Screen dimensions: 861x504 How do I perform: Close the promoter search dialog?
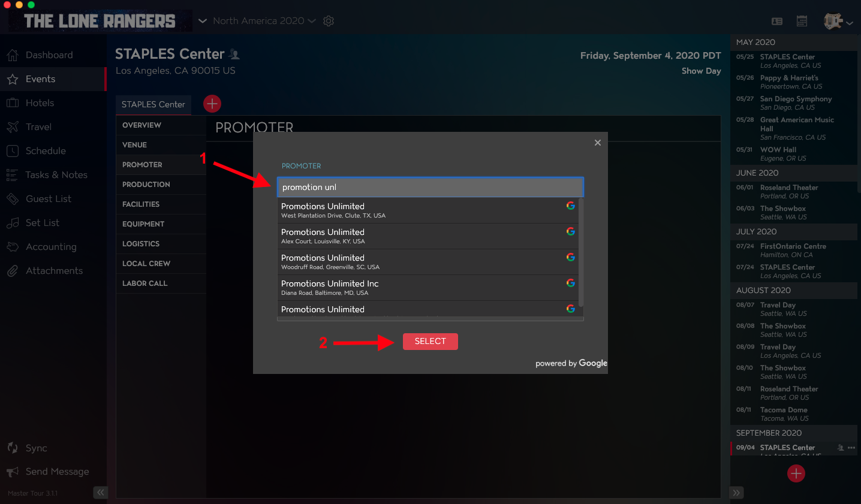pos(598,143)
